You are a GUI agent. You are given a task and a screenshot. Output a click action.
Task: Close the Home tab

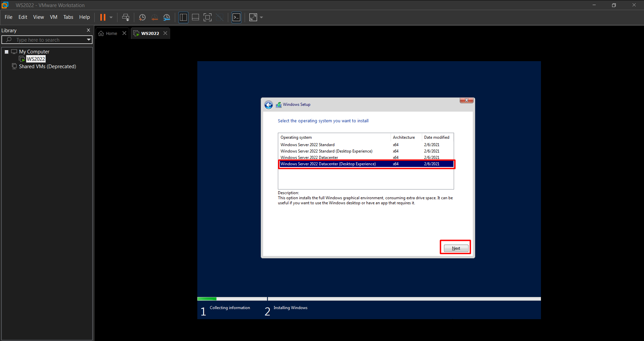[124, 33]
